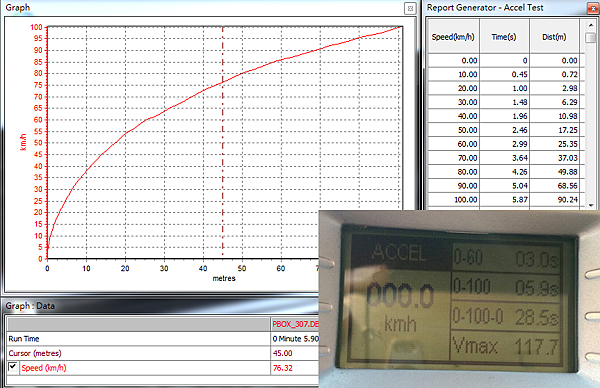The image size is (600, 388).
Task: Click the cursor value 45.00
Action: pyautogui.click(x=282, y=353)
